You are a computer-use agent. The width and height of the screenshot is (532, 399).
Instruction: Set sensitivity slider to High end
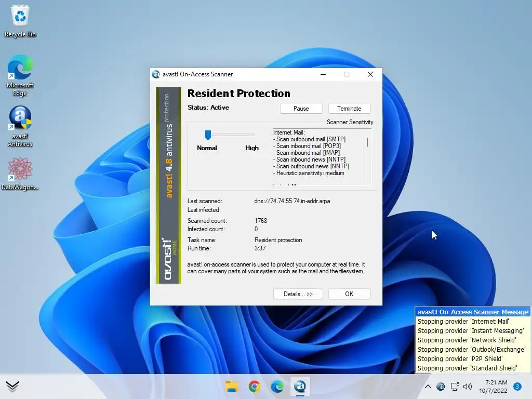click(253, 135)
